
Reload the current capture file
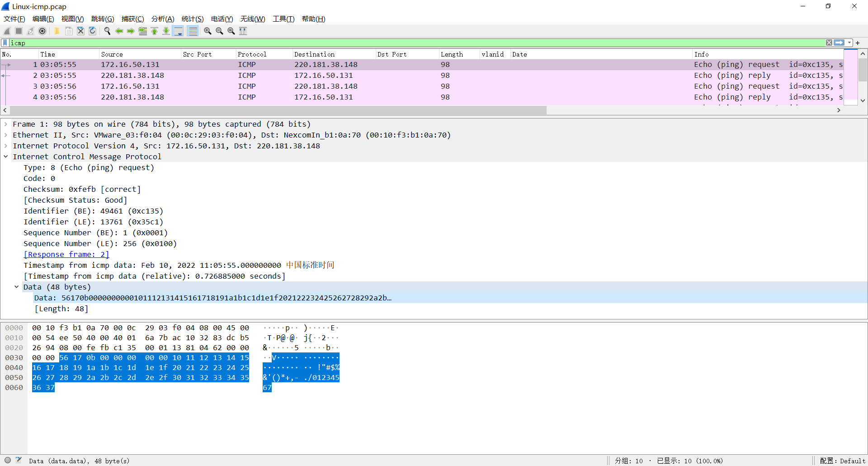pos(92,31)
